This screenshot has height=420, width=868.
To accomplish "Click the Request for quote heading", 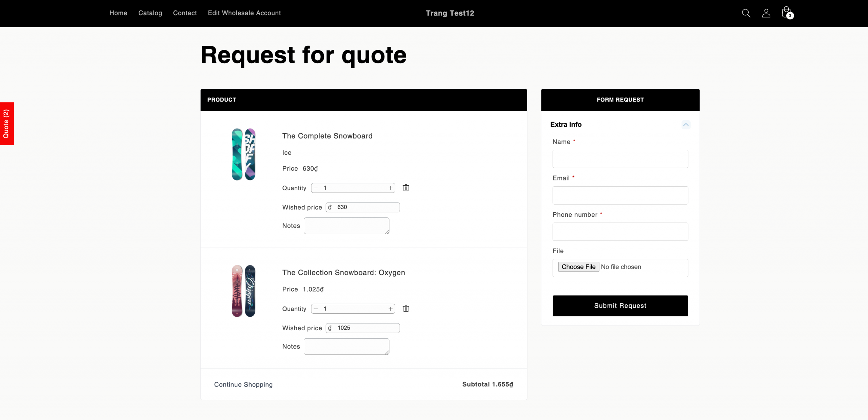I will click(303, 55).
